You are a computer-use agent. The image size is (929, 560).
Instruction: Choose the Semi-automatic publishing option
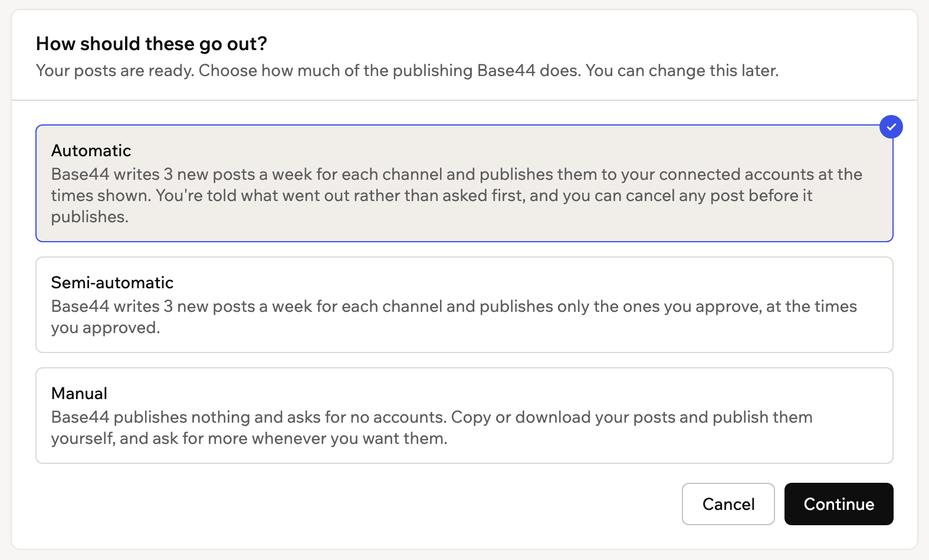pyautogui.click(x=464, y=305)
